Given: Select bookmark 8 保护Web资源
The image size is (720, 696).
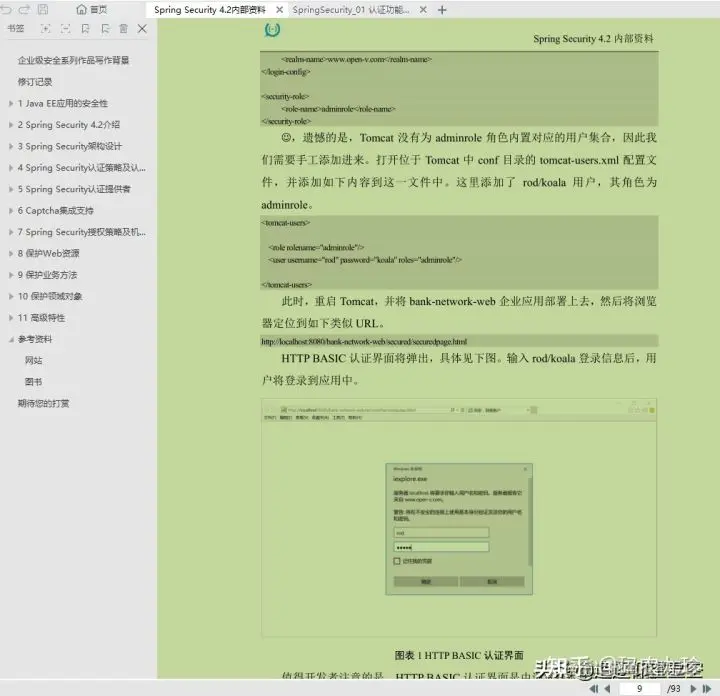Looking at the screenshot, I should tap(49, 253).
